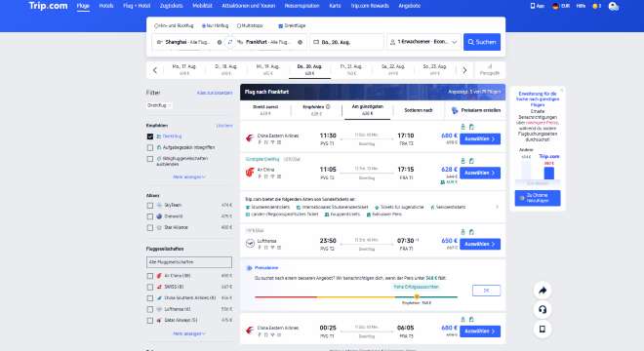This screenshot has height=351, width=644.
Task: Select Mo., 17. Aug. date tab
Action: [184, 70]
